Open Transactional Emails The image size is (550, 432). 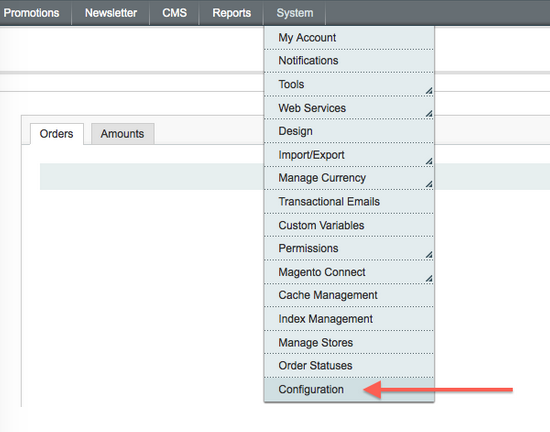point(349,202)
